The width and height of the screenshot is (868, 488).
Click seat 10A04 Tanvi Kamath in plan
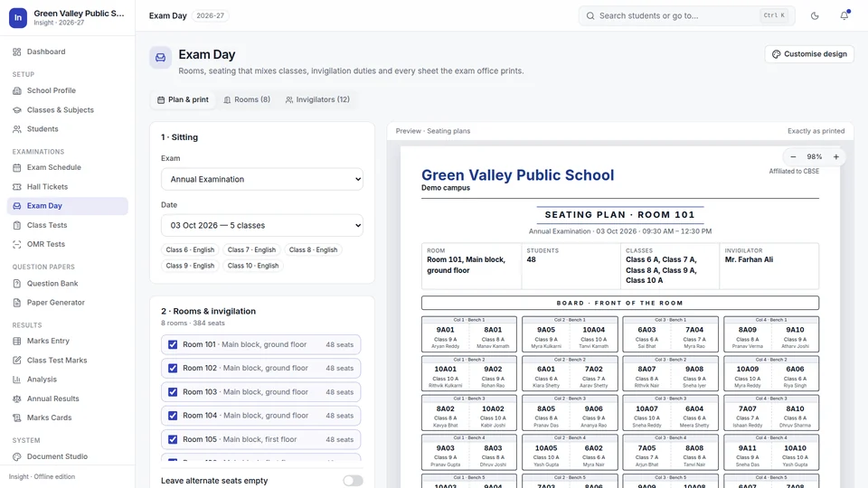pos(593,338)
